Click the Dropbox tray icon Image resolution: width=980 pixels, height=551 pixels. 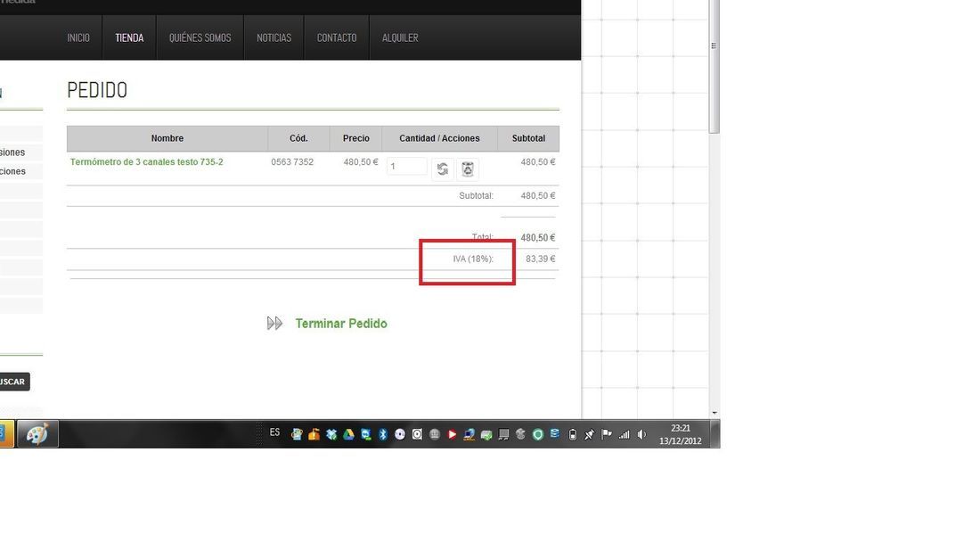pyautogui.click(x=331, y=434)
